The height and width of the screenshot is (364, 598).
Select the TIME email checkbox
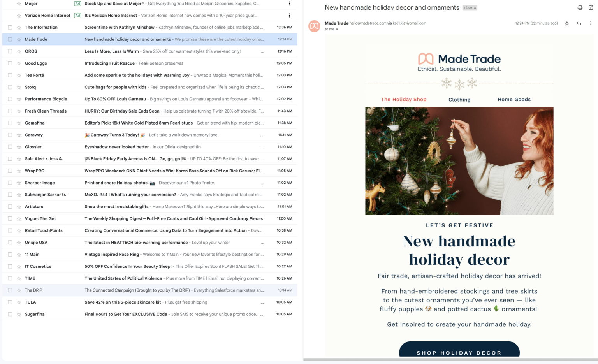point(10,278)
